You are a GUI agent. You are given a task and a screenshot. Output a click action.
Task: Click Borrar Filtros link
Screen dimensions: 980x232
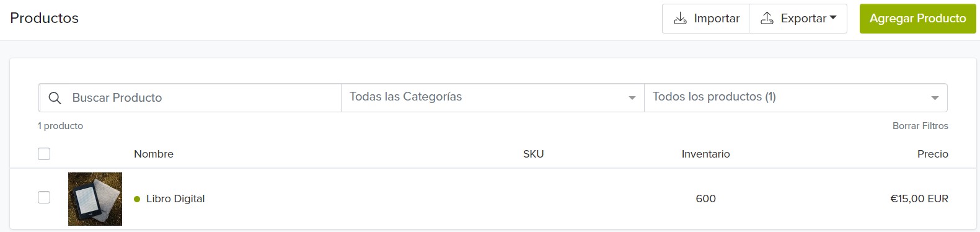point(920,126)
